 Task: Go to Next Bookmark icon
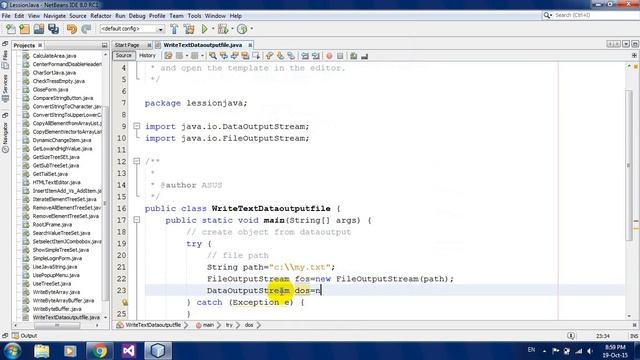pyautogui.click(x=280, y=56)
